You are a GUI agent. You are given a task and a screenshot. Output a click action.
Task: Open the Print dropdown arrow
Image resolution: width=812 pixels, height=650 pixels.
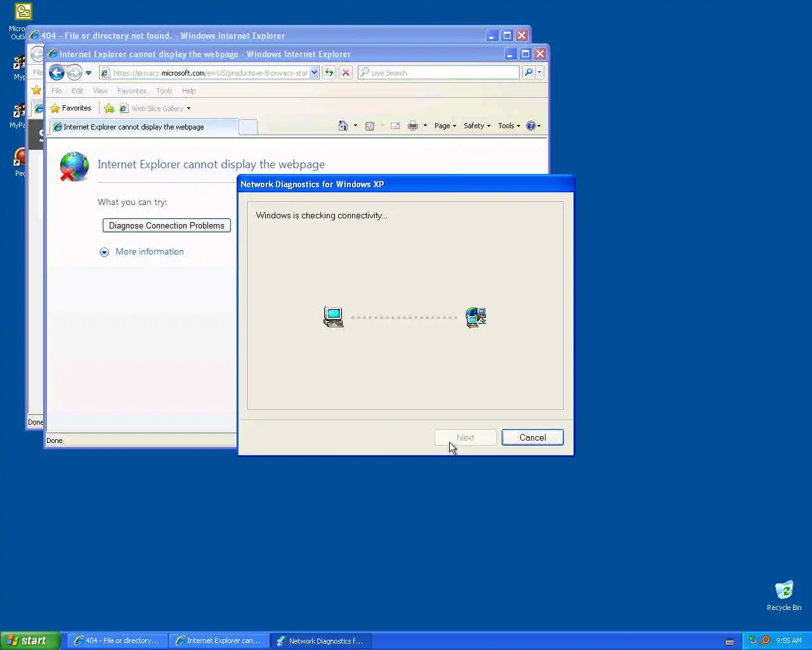[425, 126]
